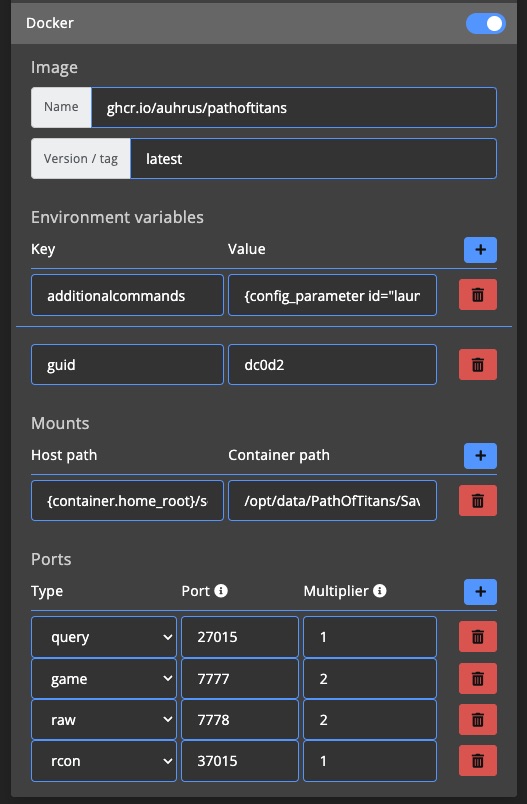Click the Mounts heading
The width and height of the screenshot is (527, 804).
pos(60,424)
